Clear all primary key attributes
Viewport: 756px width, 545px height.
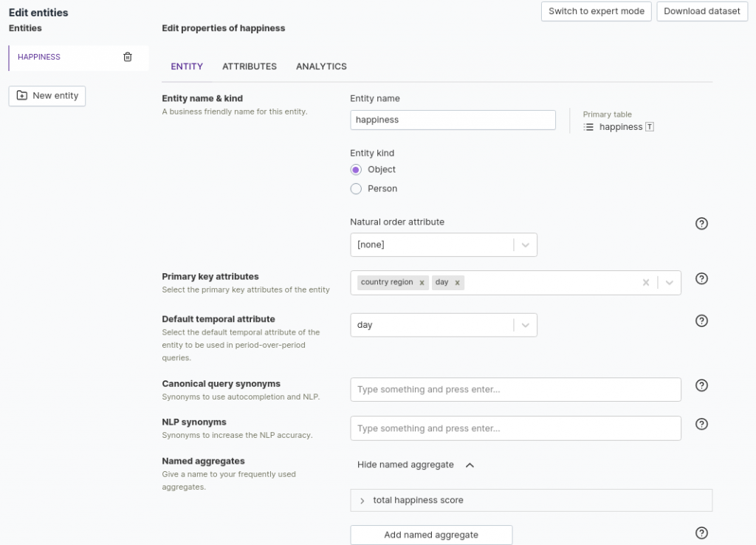click(x=646, y=283)
